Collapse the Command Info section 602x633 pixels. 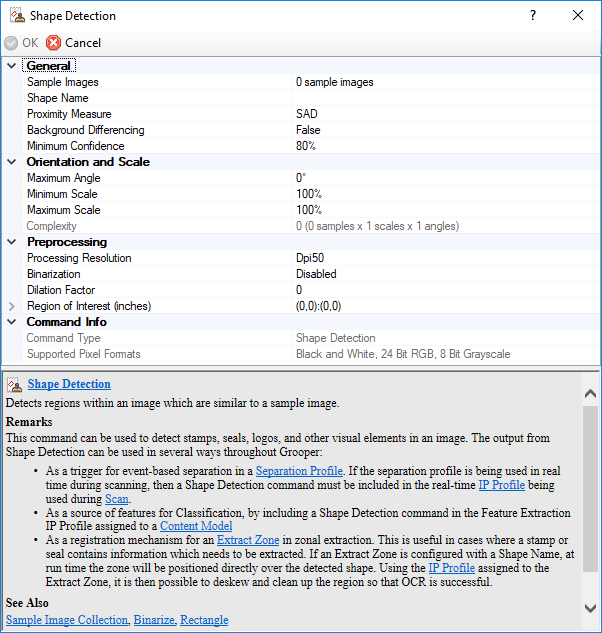point(12,322)
